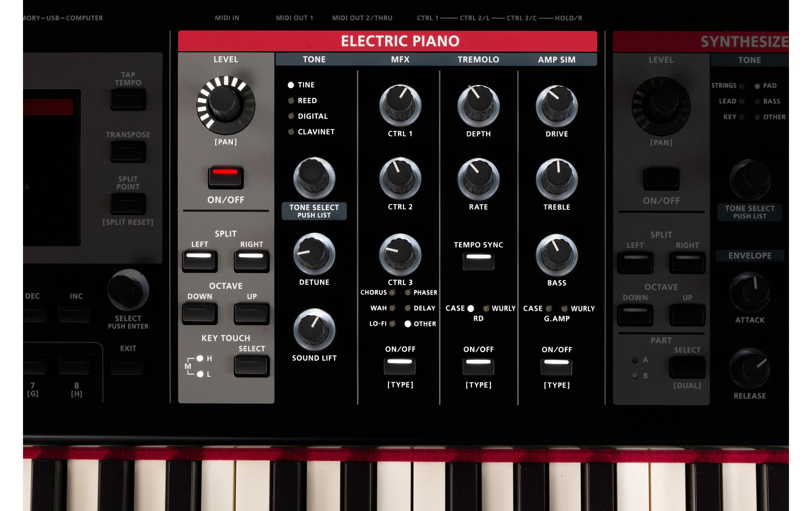
Task: Click the LO-FI effect indicator
Action: pos(392,324)
